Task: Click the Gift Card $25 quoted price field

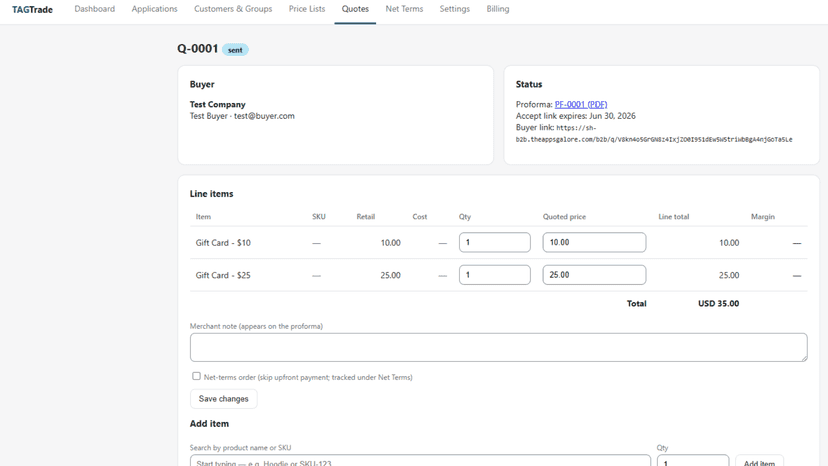Action: [x=594, y=275]
